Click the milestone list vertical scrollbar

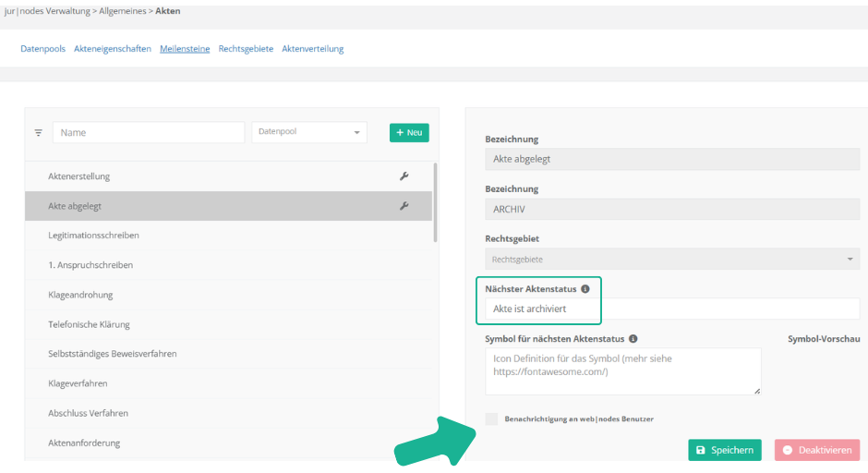click(435, 203)
